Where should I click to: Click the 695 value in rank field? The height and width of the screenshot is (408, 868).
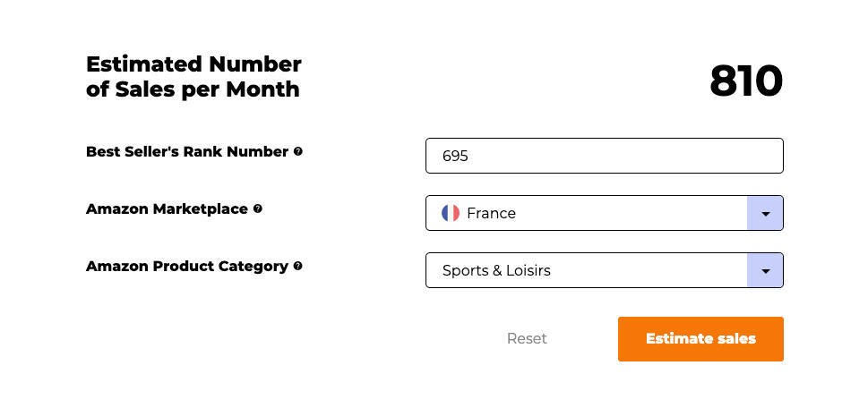point(455,156)
